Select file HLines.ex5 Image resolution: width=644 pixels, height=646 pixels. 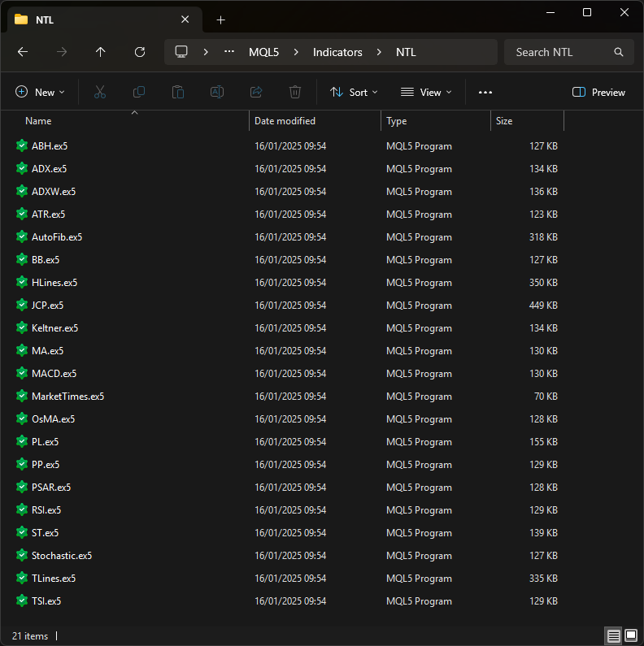click(54, 283)
